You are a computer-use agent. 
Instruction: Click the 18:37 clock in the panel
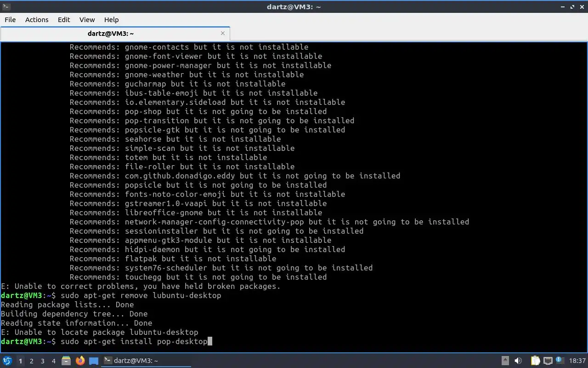pos(577,361)
